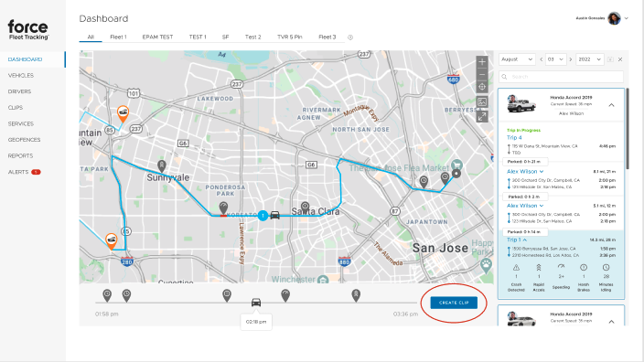
Task: Open the year dropdown showing 2022
Action: [589, 59]
